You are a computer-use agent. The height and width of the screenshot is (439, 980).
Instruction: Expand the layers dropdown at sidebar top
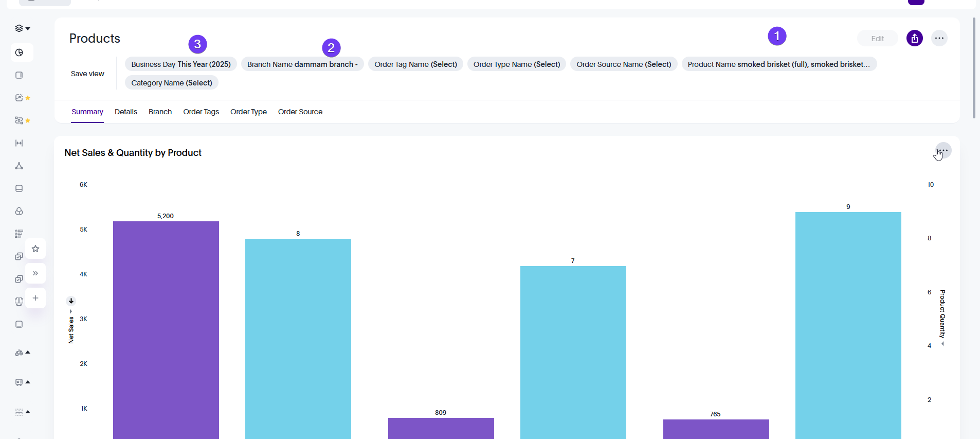(22, 28)
